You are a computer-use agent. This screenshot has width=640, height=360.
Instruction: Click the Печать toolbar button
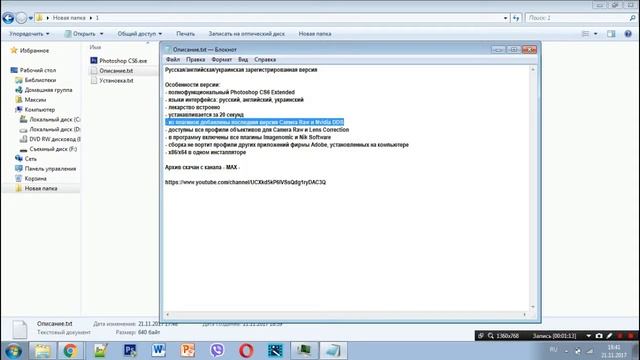pyautogui.click(x=185, y=34)
